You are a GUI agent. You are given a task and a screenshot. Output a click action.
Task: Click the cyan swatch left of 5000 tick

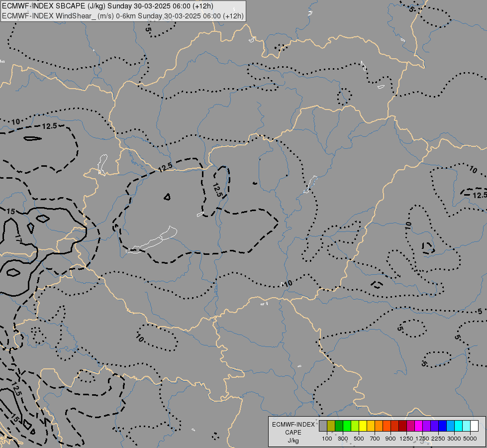point(459,426)
